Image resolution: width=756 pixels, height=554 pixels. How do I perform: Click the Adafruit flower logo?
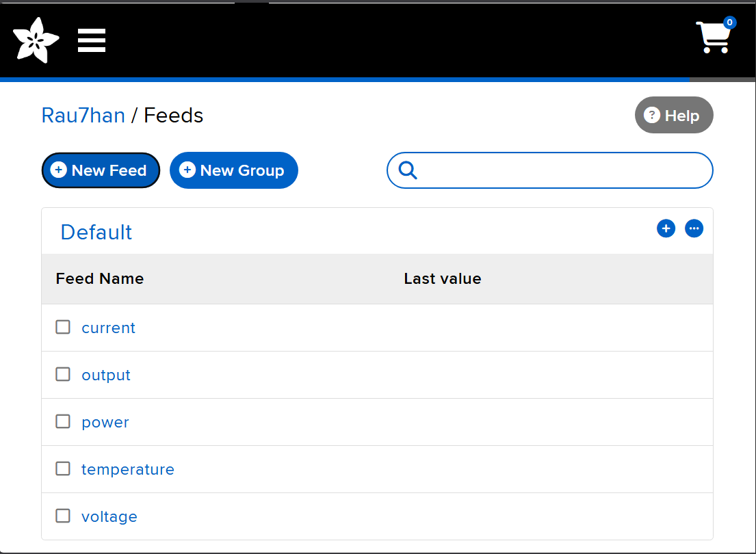pos(36,40)
